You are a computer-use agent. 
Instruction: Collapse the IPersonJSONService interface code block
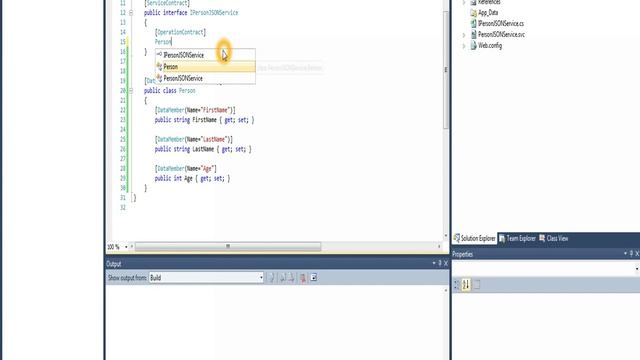(131, 13)
